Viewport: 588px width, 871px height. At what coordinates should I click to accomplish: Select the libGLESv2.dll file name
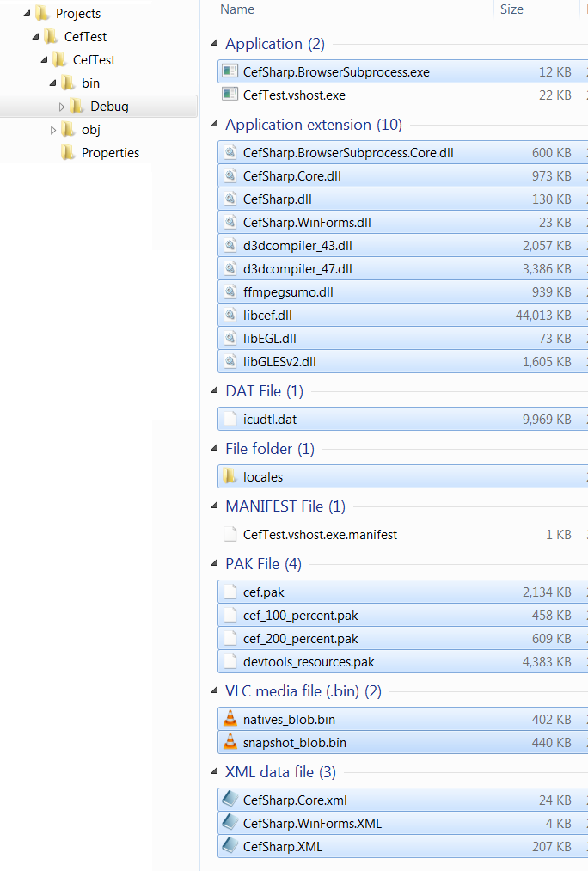click(x=279, y=362)
